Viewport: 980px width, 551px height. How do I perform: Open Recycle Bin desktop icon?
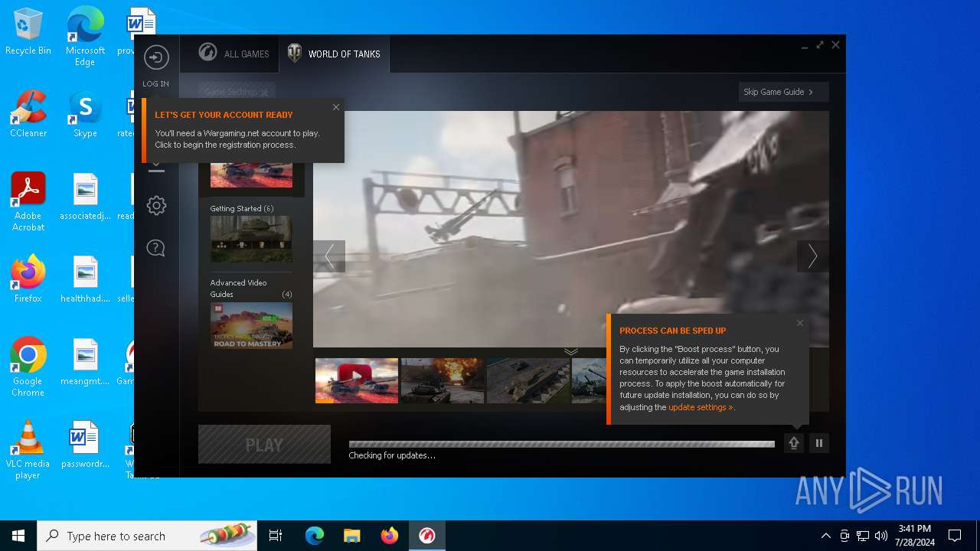coord(28,32)
